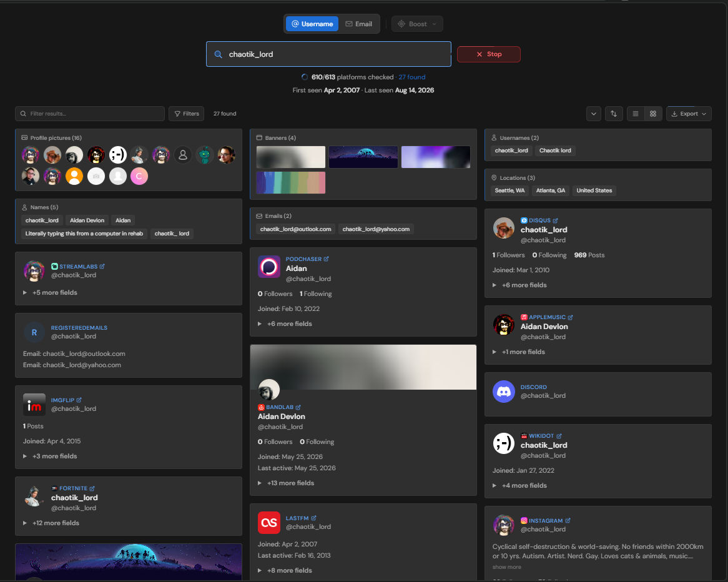Open the grey blurred banner thumbnail
This screenshot has width=728, height=582.
(x=291, y=157)
